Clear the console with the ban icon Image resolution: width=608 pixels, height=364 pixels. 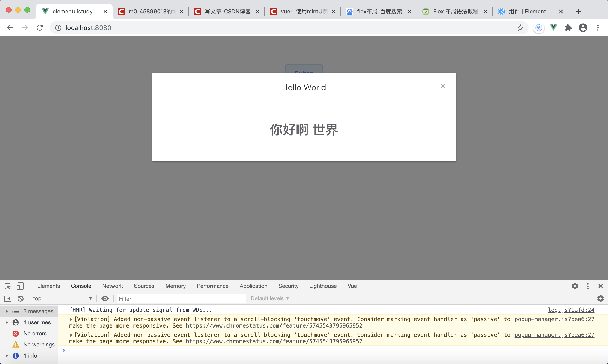pos(21,298)
